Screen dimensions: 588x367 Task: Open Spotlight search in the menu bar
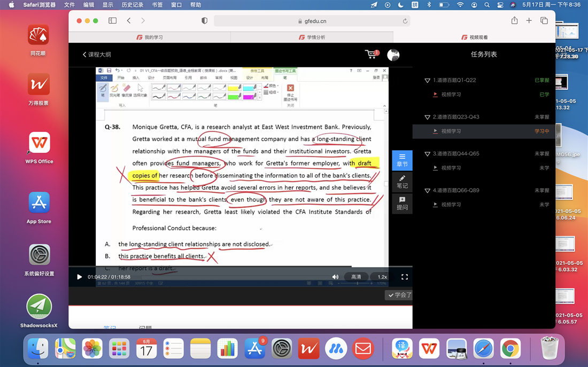pos(487,5)
